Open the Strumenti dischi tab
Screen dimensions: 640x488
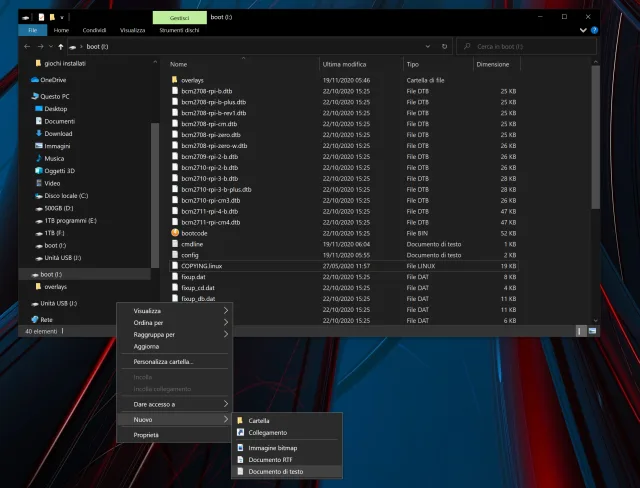pos(179,30)
